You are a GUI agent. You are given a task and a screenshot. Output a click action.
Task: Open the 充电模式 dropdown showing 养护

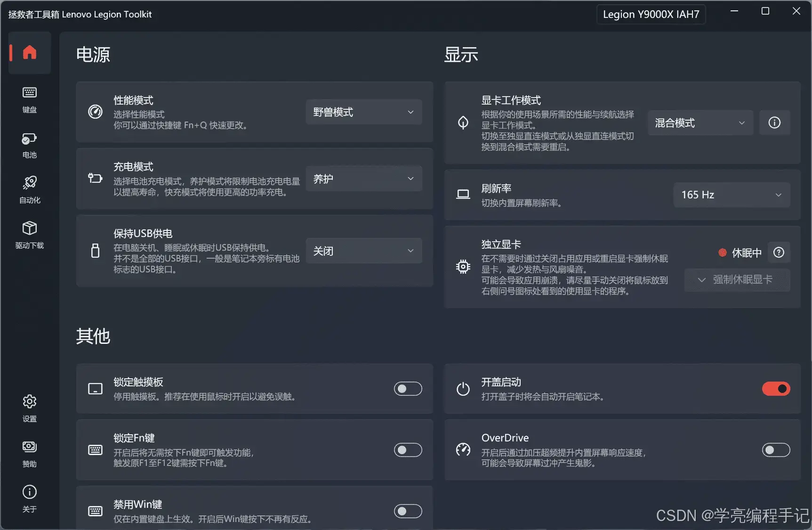[x=364, y=179]
